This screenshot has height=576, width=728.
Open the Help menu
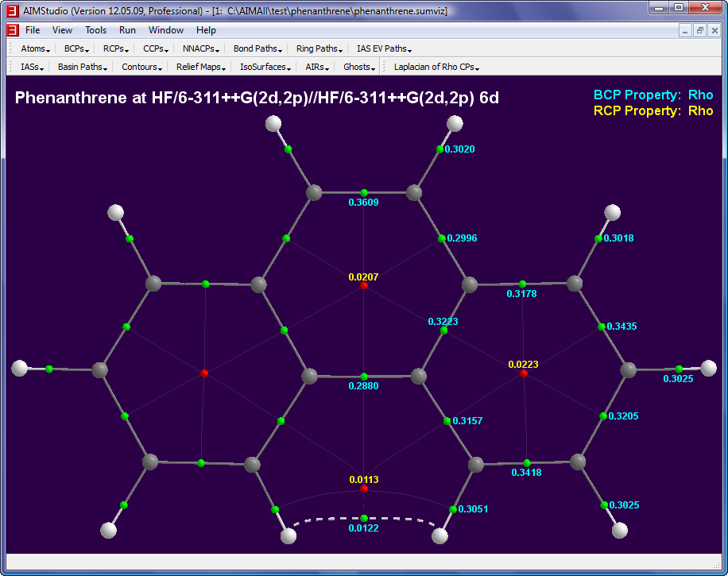(206, 30)
